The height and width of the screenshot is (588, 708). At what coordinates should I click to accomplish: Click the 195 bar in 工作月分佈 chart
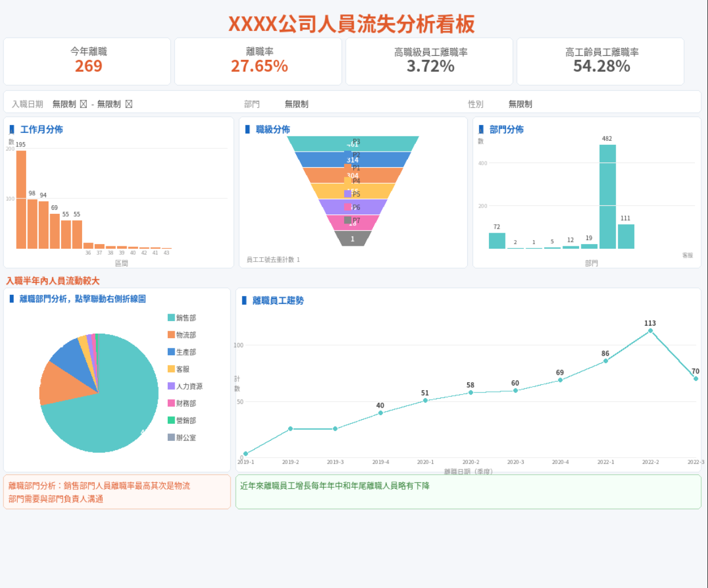pos(21,199)
